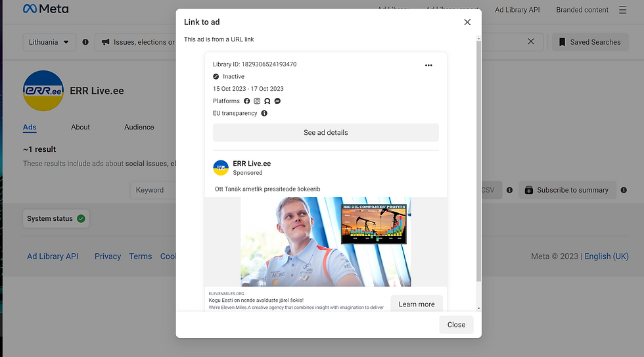Click the Learn more button on the ad
This screenshot has height=357, width=644.
tap(417, 304)
